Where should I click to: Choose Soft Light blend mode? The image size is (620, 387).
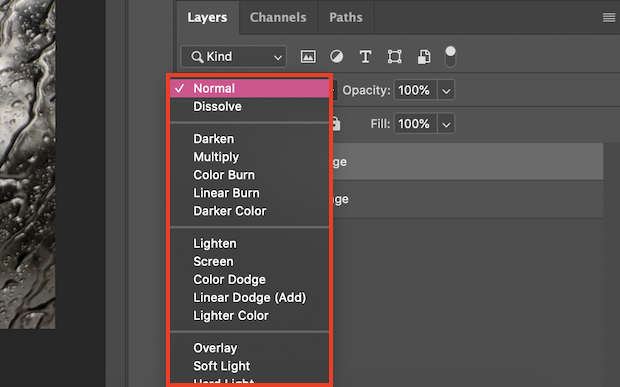250,366
